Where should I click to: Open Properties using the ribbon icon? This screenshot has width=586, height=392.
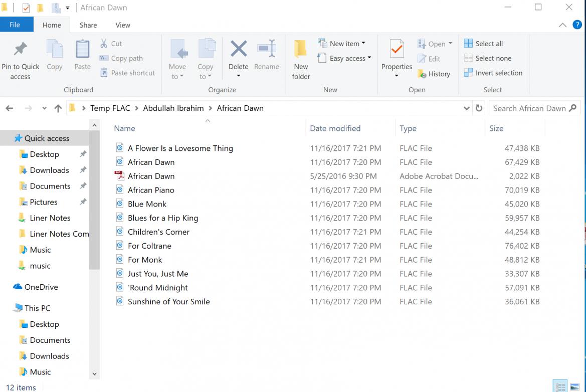click(x=397, y=49)
